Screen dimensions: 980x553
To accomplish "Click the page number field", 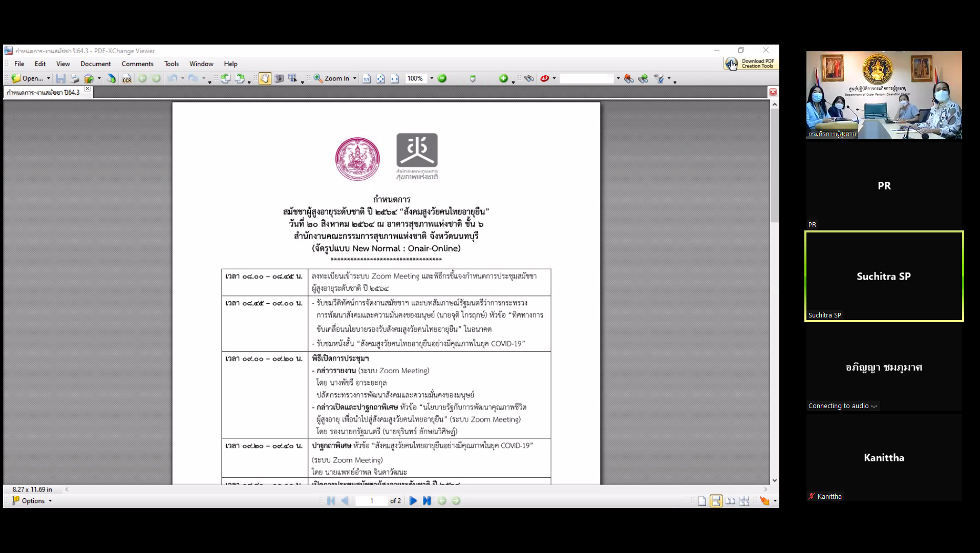I will click(371, 501).
